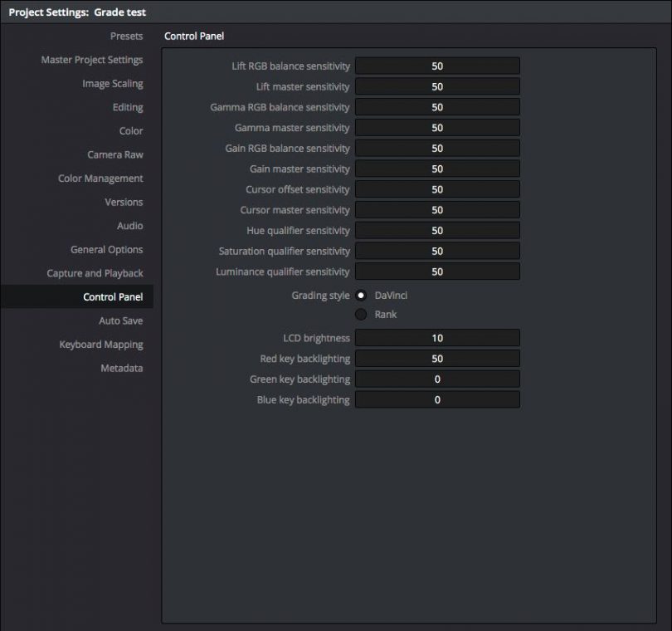Open the Editing settings
672x631 pixels.
(x=129, y=107)
